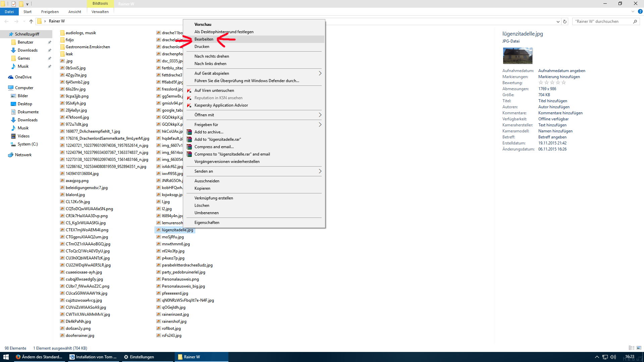Open the Windows Start button
The width and height of the screenshot is (644, 362).
click(6, 357)
